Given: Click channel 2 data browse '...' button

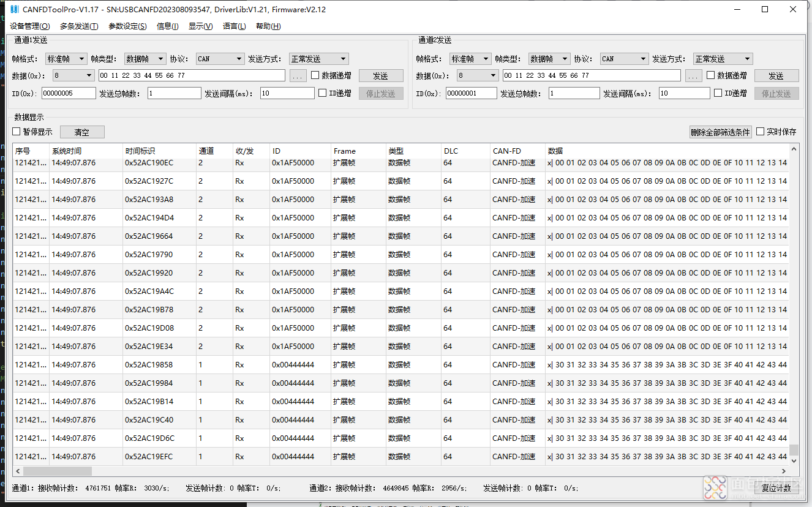Looking at the screenshot, I should pyautogui.click(x=693, y=76).
